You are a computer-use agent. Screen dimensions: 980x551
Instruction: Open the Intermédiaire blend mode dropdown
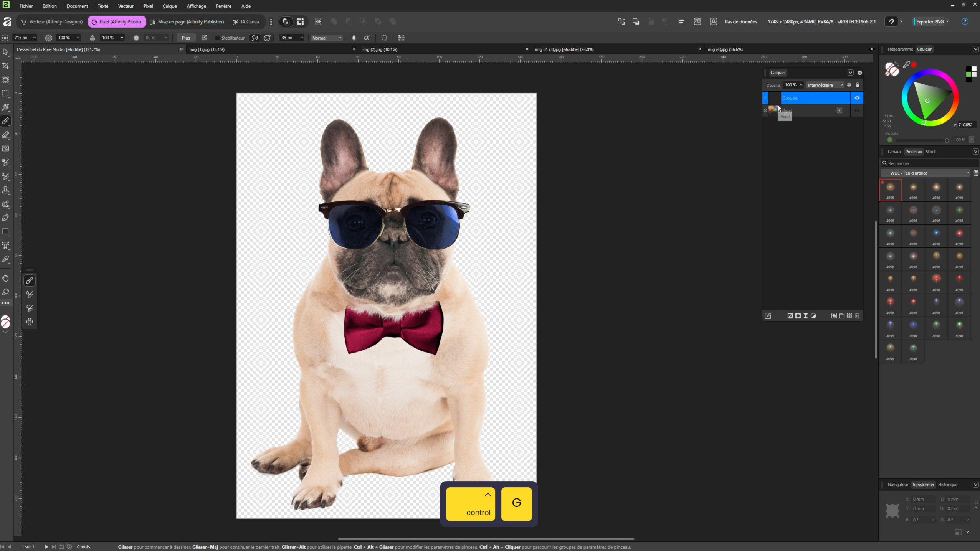coord(825,85)
